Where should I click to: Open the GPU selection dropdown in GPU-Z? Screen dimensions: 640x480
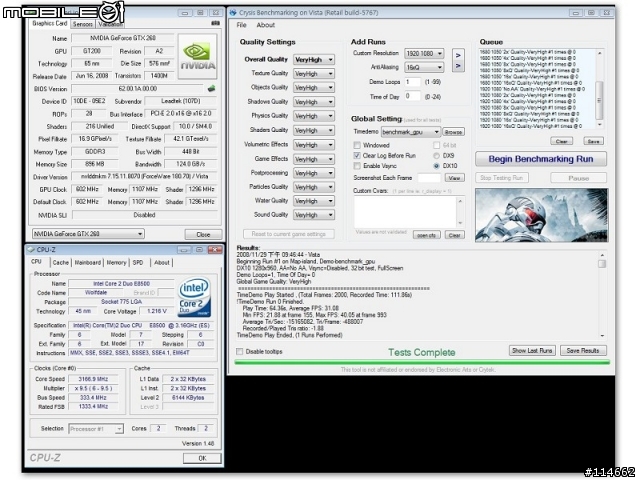point(88,234)
